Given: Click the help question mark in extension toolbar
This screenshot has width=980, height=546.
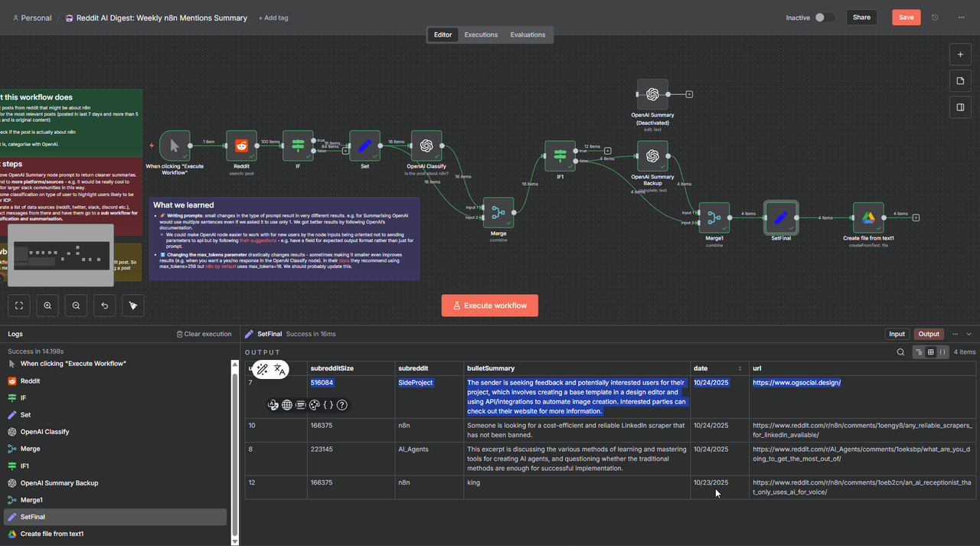Looking at the screenshot, I should click(342, 405).
